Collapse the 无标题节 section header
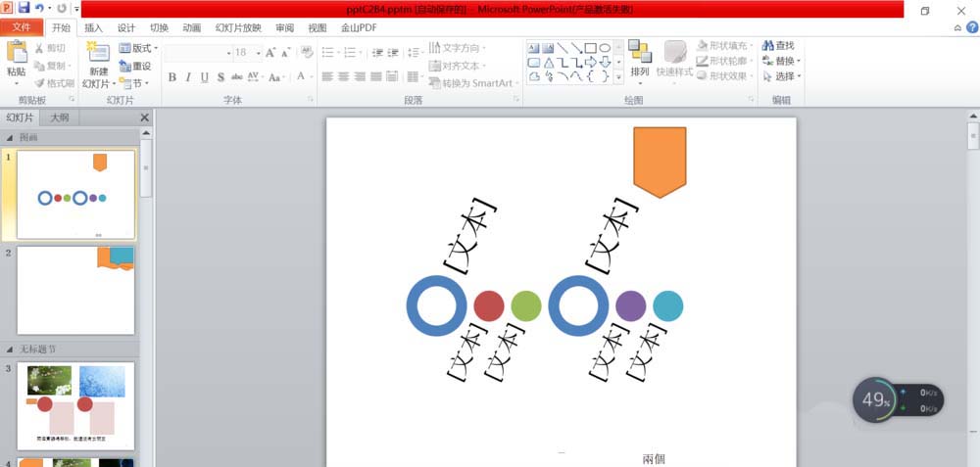This screenshot has width=980, height=467. [x=10, y=349]
